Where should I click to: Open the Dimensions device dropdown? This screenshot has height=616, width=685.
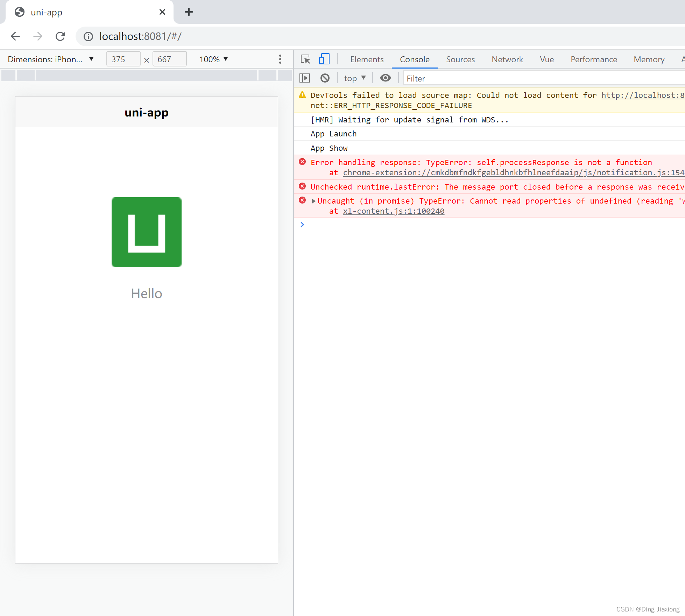51,59
